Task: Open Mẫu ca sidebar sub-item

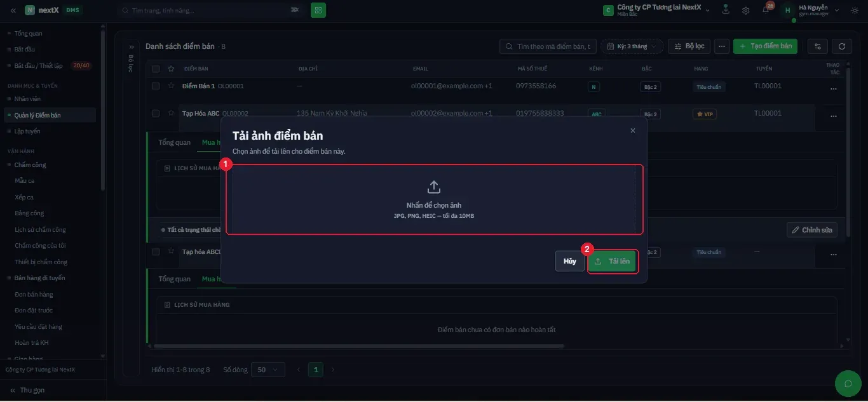Action: click(x=25, y=180)
